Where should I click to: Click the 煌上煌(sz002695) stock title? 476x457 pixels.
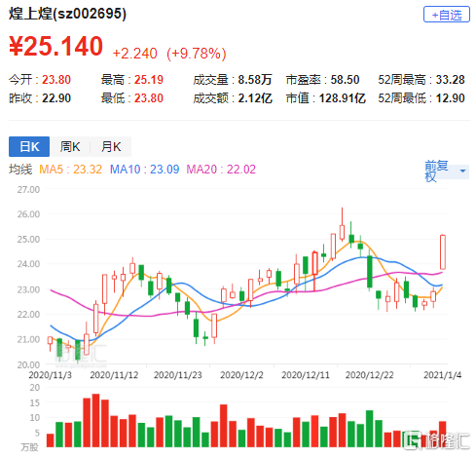tap(67, 14)
